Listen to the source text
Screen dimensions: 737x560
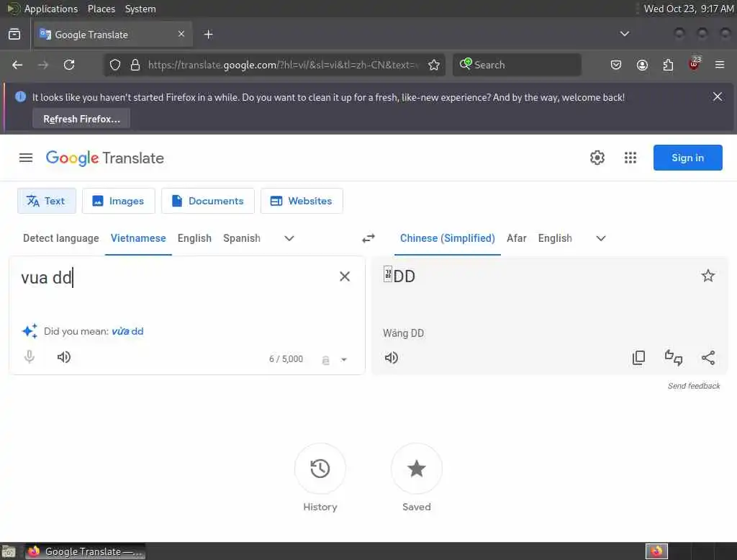pyautogui.click(x=64, y=357)
